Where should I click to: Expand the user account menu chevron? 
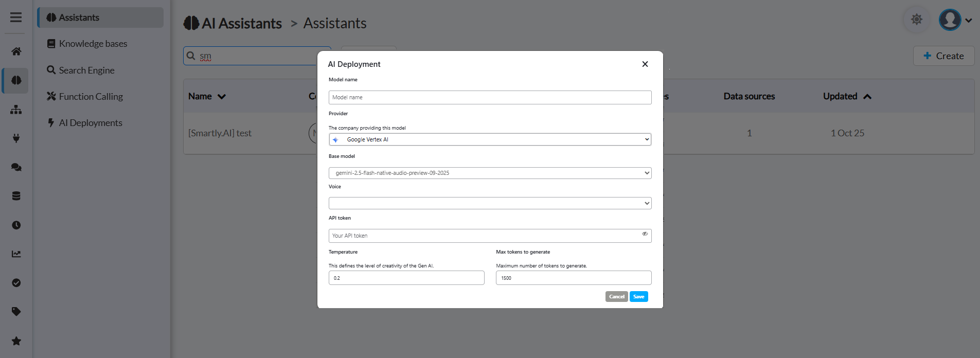click(x=969, y=21)
